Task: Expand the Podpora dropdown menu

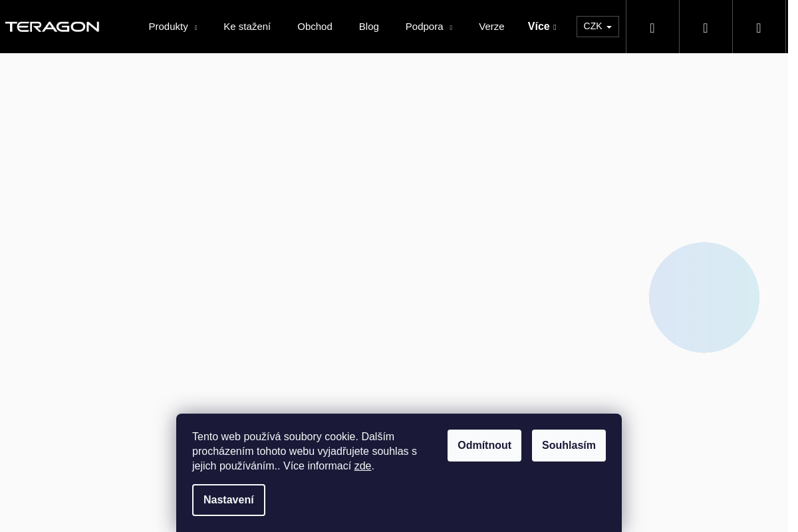Action: pos(428,27)
